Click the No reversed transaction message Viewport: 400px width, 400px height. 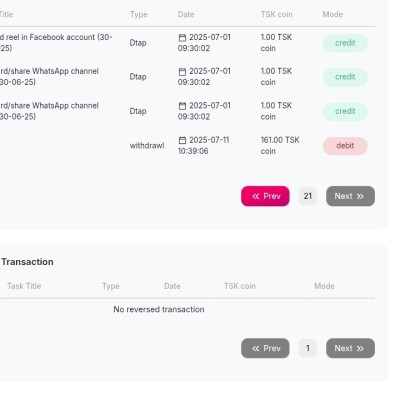159,309
